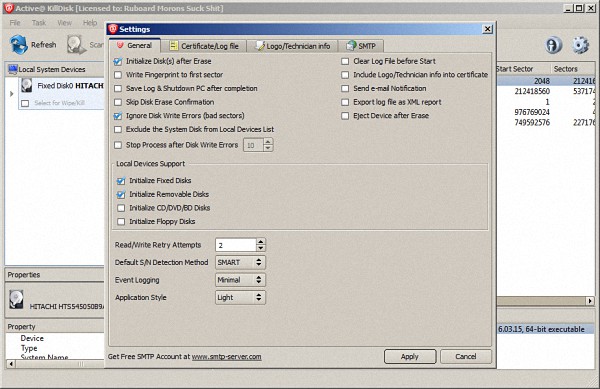
Task: Expand the Fixed Disk0 tree arrow
Action: click(11, 94)
